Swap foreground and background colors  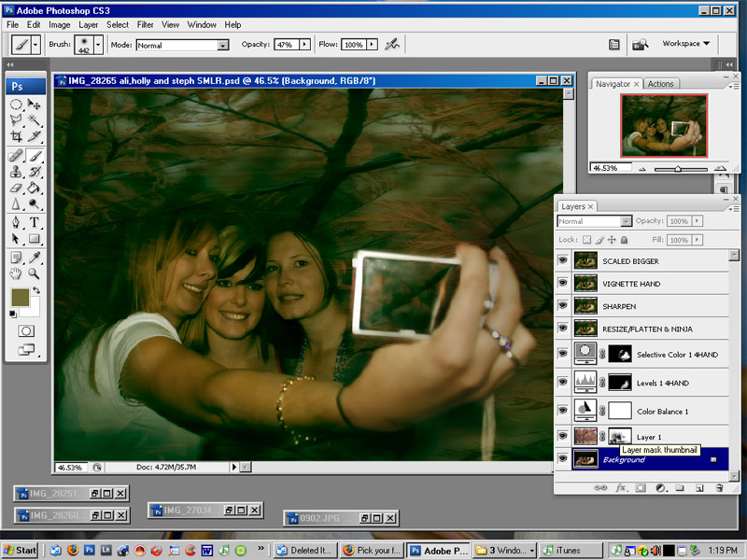36,290
